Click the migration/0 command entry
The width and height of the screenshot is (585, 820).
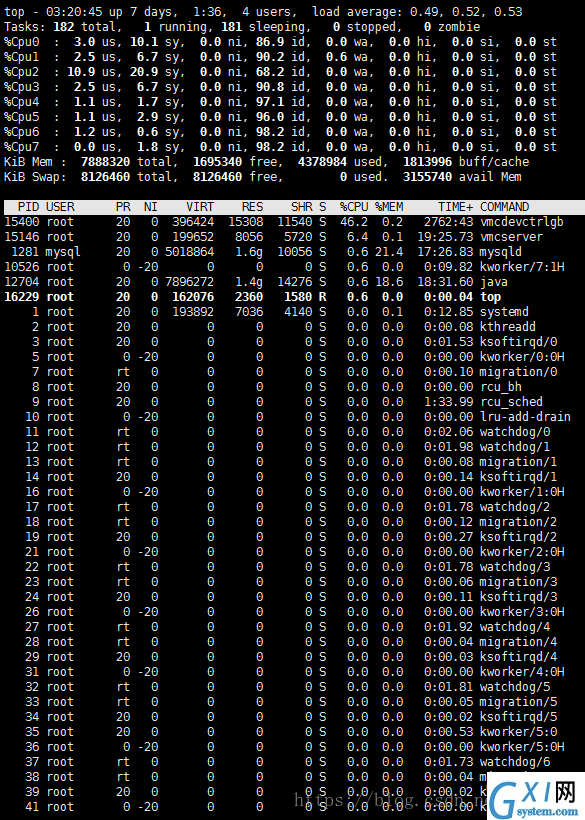click(518, 372)
